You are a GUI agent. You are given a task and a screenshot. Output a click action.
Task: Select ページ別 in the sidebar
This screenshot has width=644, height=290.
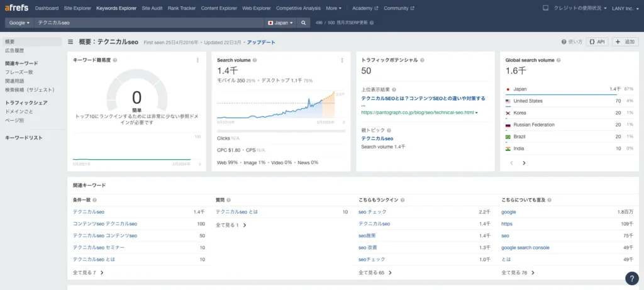tap(14, 120)
